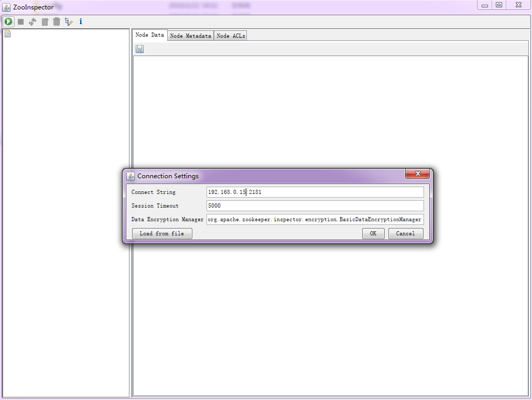Close the Connection Settings dialog
The height and width of the screenshot is (400, 532).
[x=418, y=174]
